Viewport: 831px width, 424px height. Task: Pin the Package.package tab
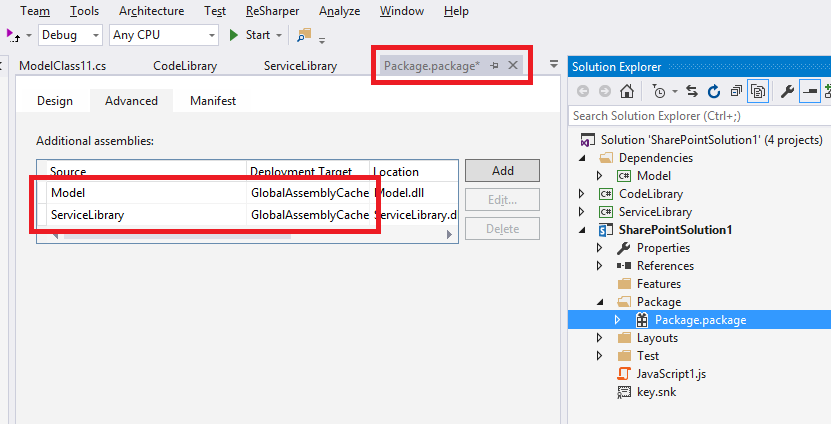494,65
